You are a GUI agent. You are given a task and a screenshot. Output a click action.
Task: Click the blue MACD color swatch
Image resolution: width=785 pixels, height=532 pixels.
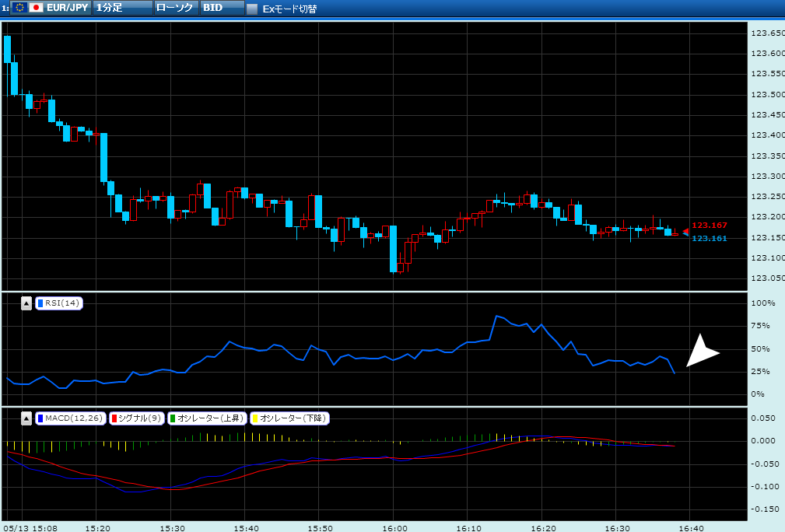coord(40,418)
